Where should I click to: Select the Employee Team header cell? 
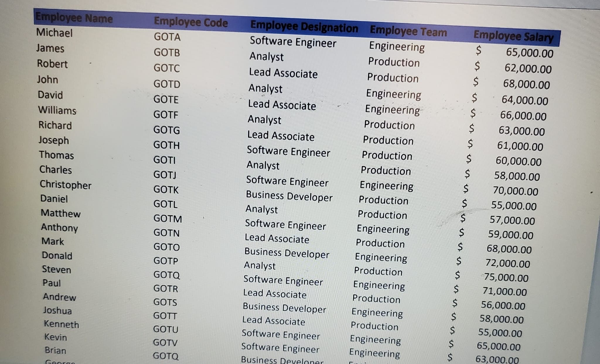click(x=408, y=31)
